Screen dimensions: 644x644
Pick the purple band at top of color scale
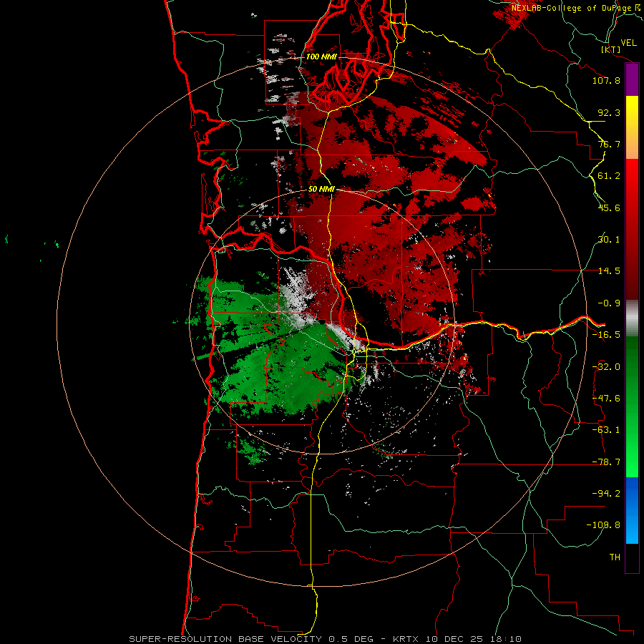click(632, 80)
